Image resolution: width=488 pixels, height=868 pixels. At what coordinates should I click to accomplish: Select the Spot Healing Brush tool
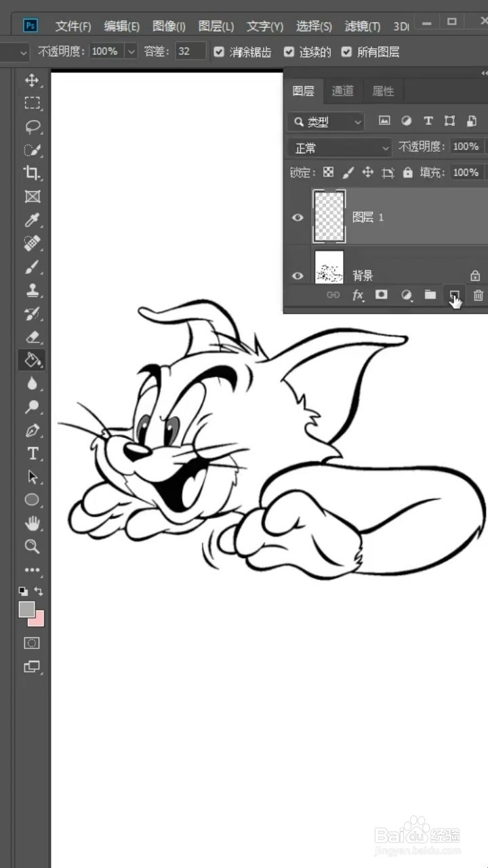(32, 243)
